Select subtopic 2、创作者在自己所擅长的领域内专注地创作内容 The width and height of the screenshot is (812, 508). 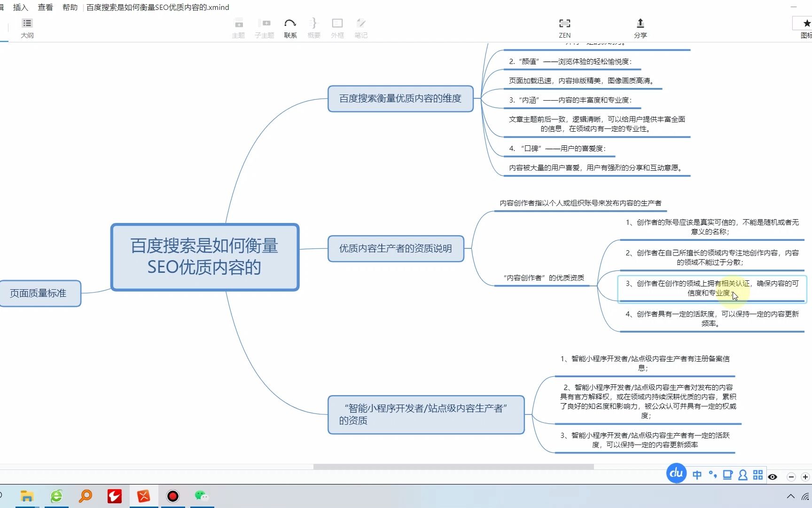[712, 257]
